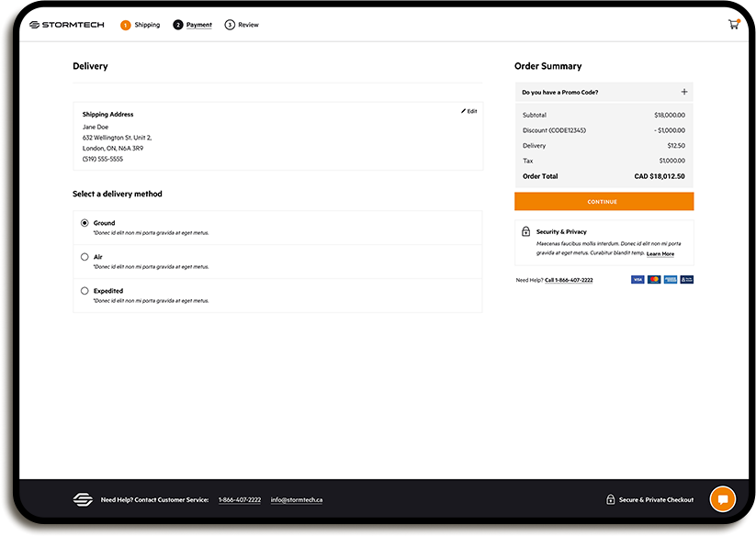Select the Mastercard payment icon

(654, 279)
